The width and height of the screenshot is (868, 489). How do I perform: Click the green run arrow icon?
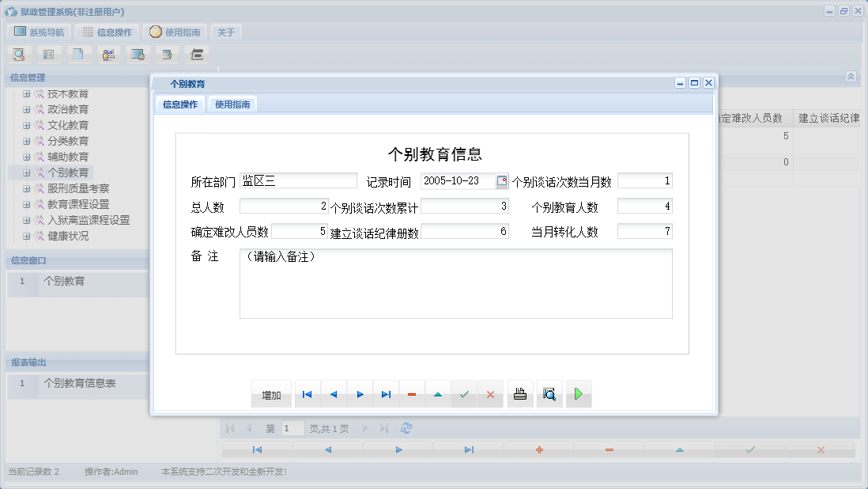pyautogui.click(x=578, y=393)
